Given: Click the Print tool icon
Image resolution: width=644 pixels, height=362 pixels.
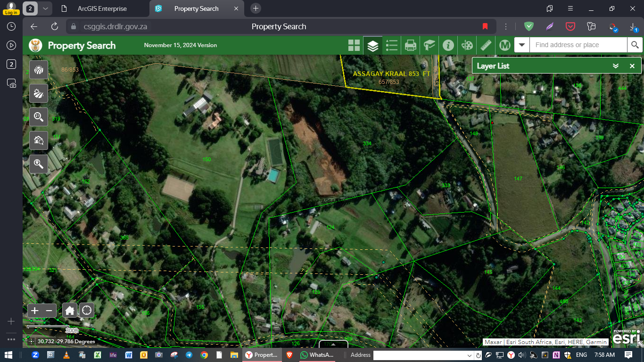Looking at the screenshot, I should click(x=411, y=45).
